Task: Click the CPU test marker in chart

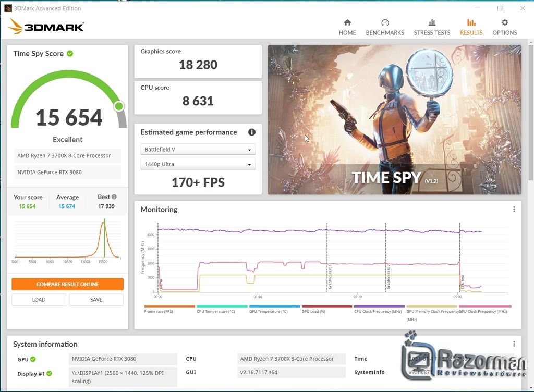Action: (462, 282)
